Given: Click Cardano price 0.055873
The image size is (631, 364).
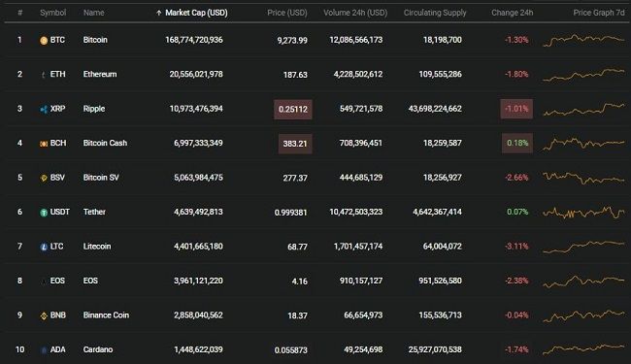Looking at the screenshot, I should (290, 350).
